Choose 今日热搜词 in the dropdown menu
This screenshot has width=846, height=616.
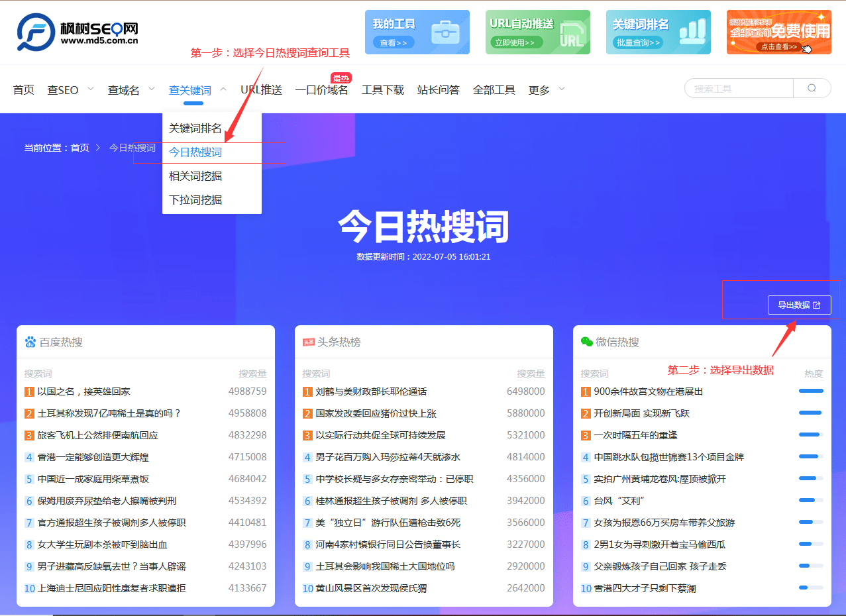point(195,152)
